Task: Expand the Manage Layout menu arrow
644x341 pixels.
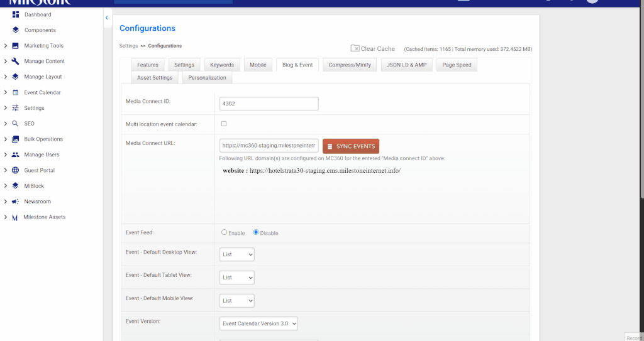Action: (x=5, y=77)
